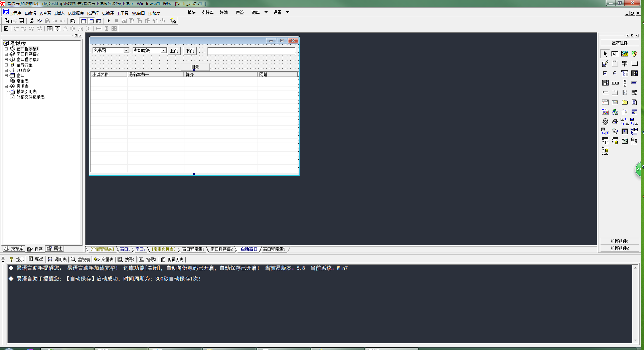The height and width of the screenshot is (350, 644).
Task: Click the Save file floppy icon
Action: (x=21, y=21)
